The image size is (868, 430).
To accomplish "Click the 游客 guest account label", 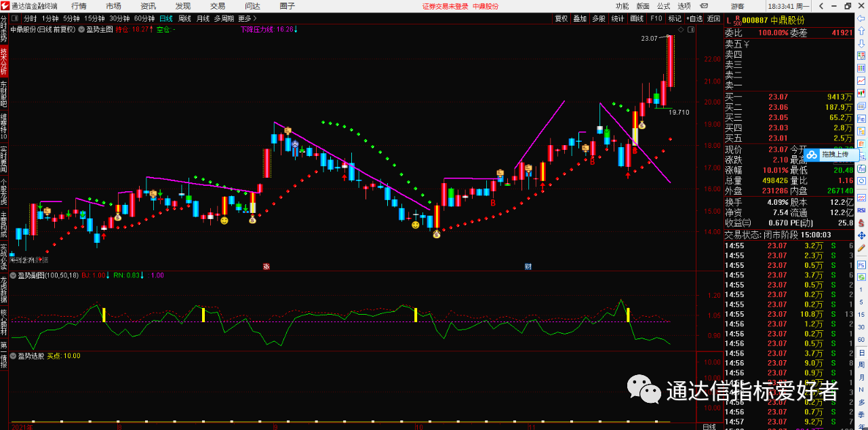I will pos(737,5).
